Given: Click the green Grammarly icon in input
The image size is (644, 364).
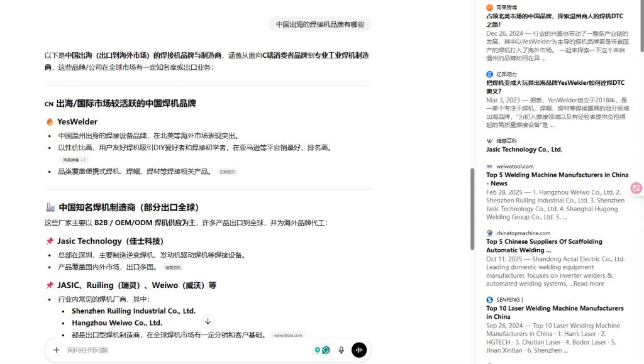Looking at the screenshot, I should (x=326, y=350).
